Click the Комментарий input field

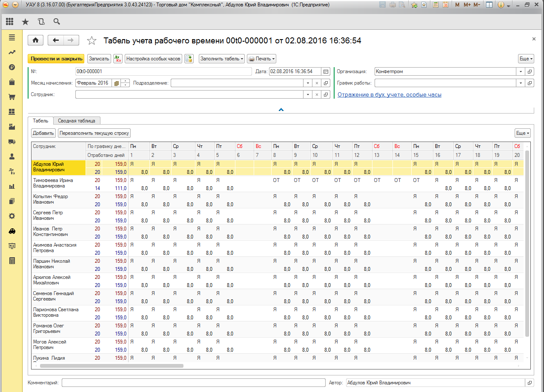click(193, 383)
